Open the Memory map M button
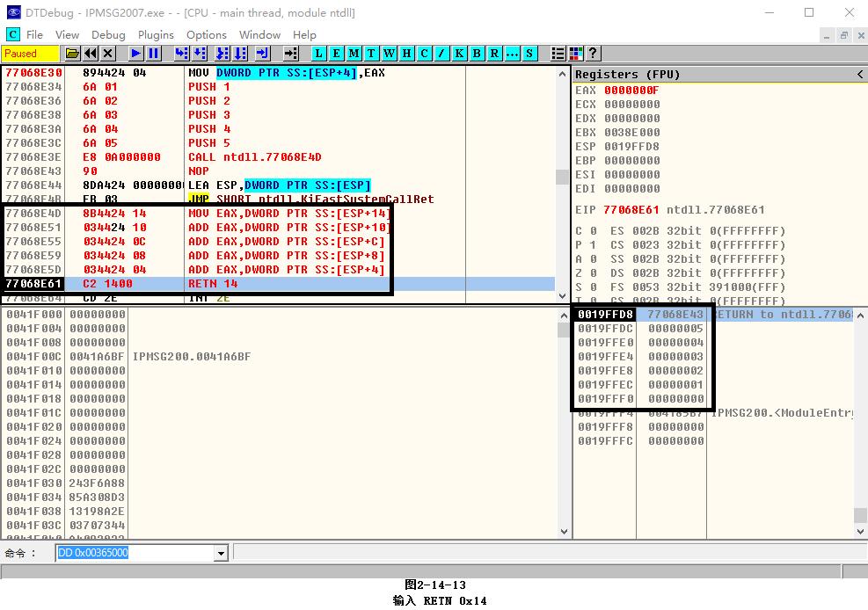This screenshot has height=610, width=868. [x=354, y=54]
